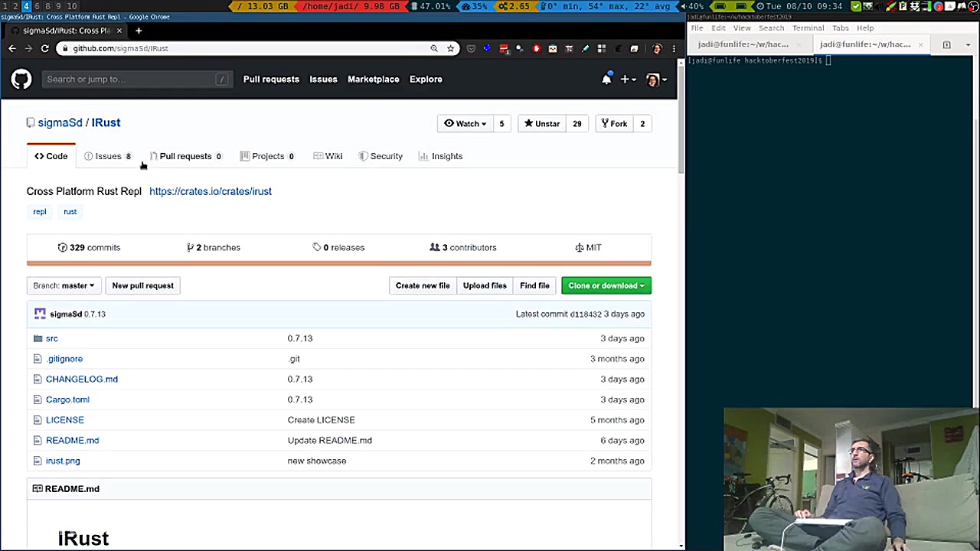Screen dimensions: 980x551
Task: Click the zoom magnifier icon in address bar
Action: click(x=434, y=48)
